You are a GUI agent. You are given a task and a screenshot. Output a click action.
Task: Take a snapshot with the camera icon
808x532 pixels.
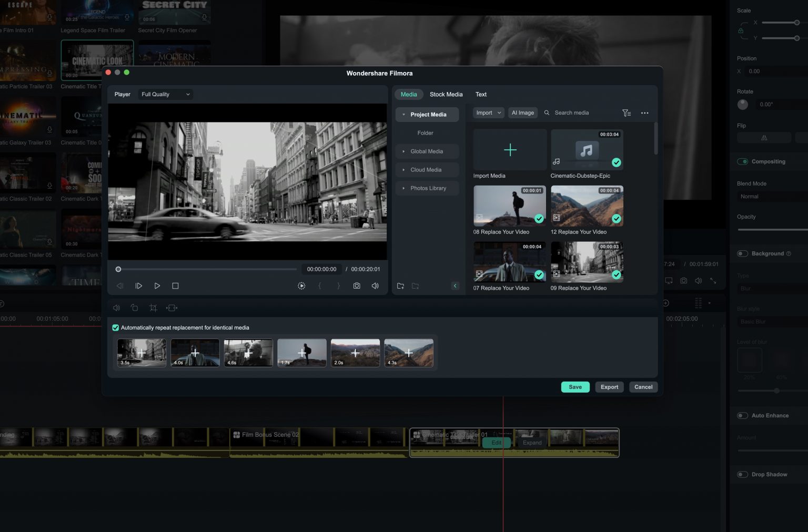click(x=357, y=285)
